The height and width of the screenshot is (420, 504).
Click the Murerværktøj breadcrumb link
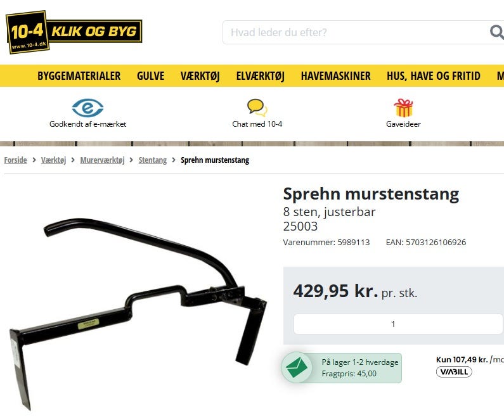[102, 160]
